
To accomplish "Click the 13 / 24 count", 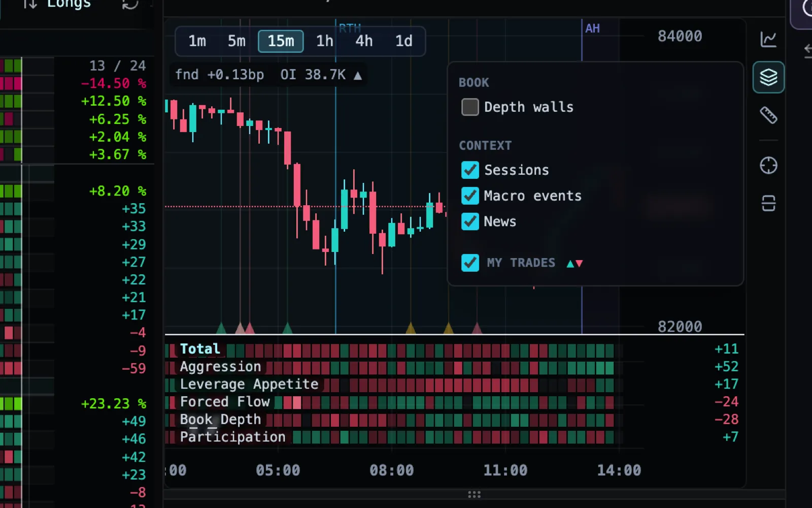I will coord(117,66).
